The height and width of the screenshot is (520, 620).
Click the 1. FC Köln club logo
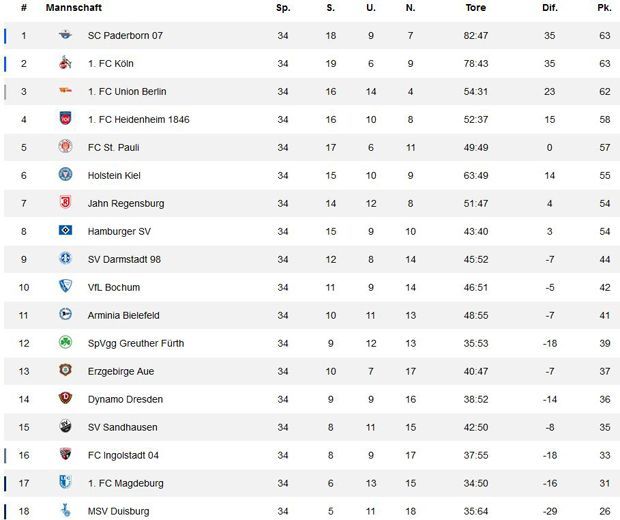click(65, 64)
